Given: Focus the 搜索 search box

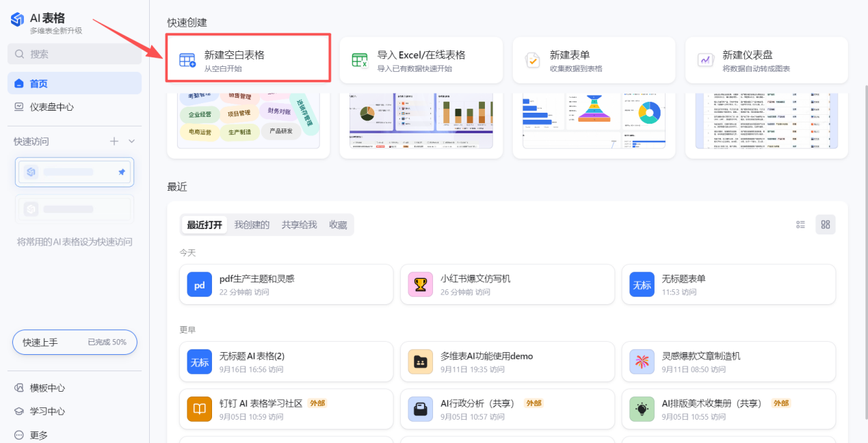Looking at the screenshot, I should coord(75,54).
